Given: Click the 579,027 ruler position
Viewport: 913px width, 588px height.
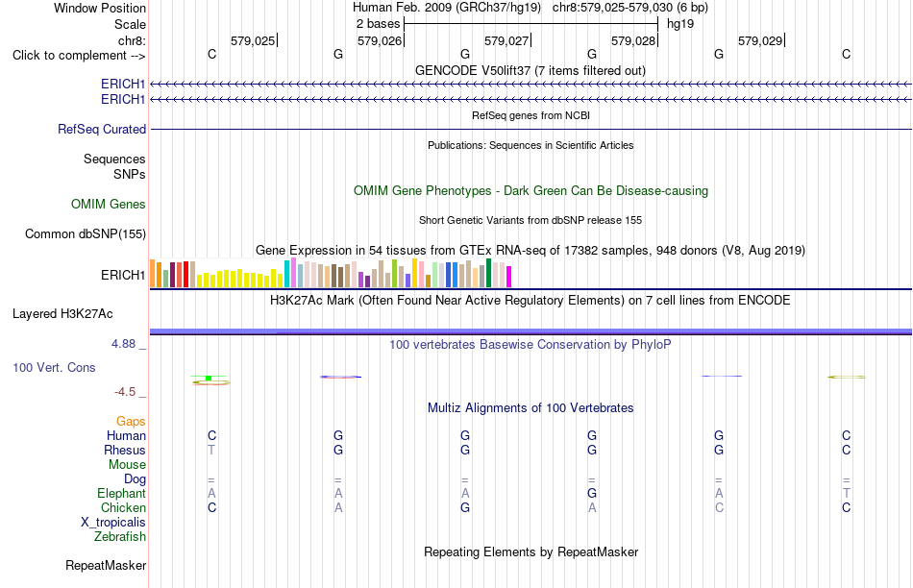Looking at the screenshot, I should (506, 40).
